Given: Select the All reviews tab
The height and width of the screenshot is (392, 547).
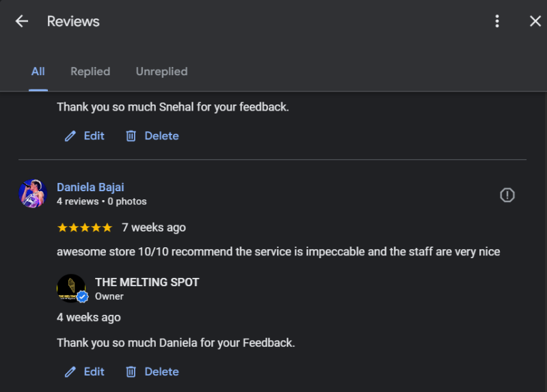Looking at the screenshot, I should click(38, 72).
